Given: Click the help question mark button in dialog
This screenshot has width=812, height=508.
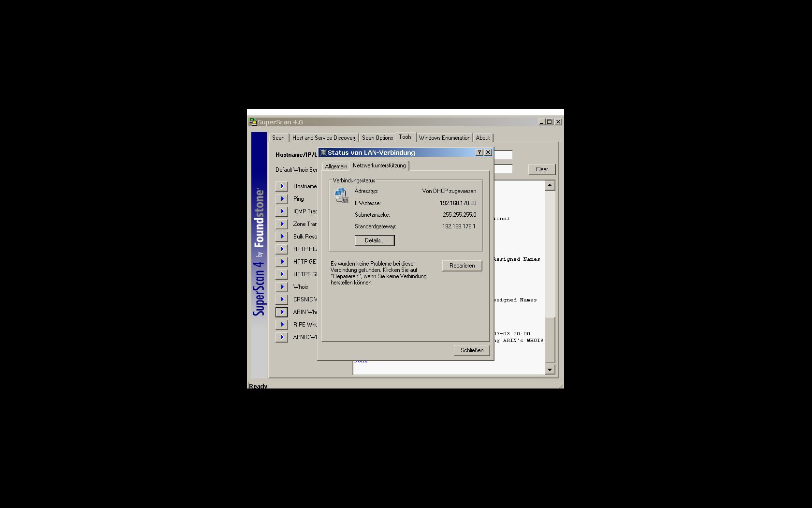Looking at the screenshot, I should [479, 152].
